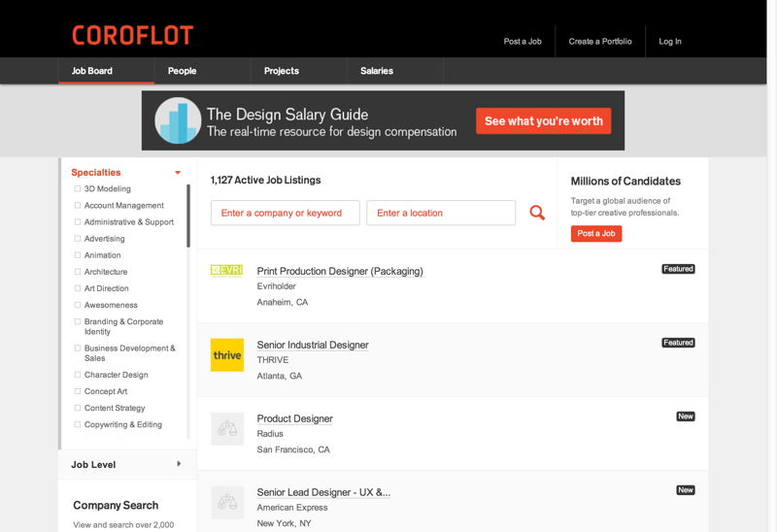Check the Account Management specialty
777x532 pixels.
pyautogui.click(x=78, y=205)
